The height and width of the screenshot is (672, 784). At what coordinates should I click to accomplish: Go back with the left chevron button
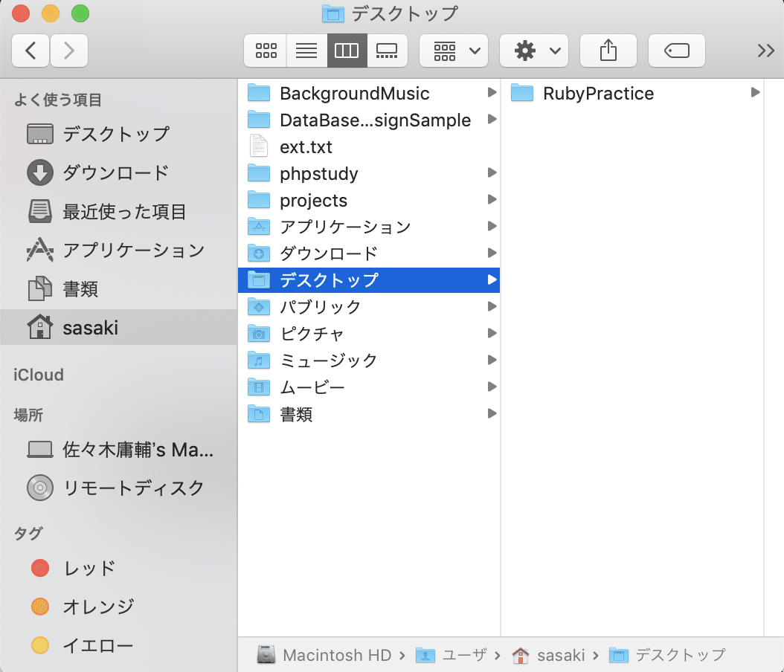pyautogui.click(x=30, y=51)
